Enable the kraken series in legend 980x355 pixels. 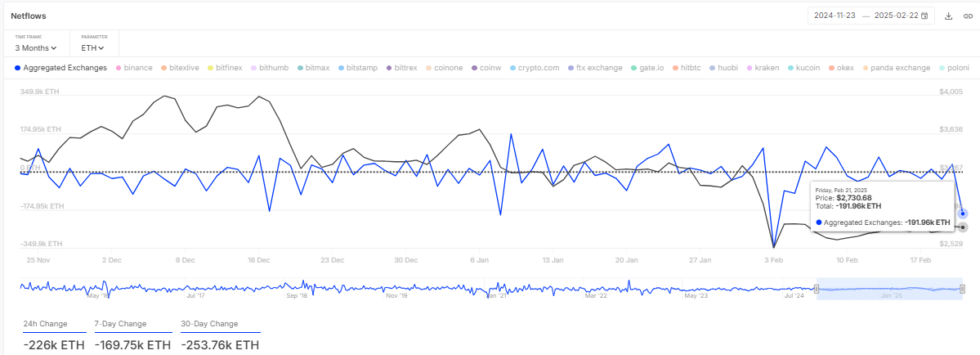click(763, 68)
